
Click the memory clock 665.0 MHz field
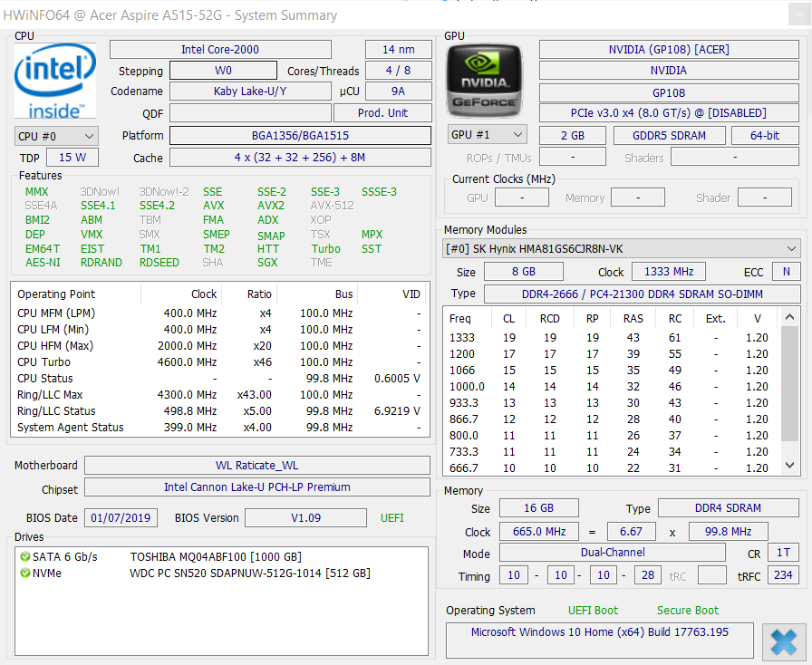(x=538, y=532)
